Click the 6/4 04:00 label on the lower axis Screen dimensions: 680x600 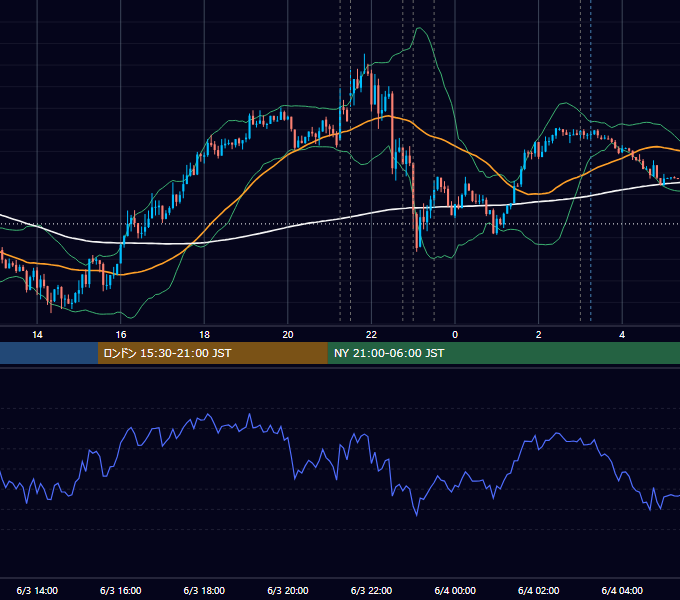[622, 591]
